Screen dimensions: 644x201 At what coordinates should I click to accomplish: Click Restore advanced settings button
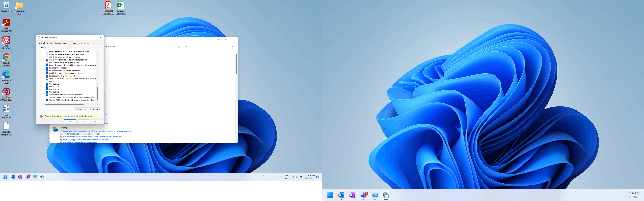tap(87, 109)
